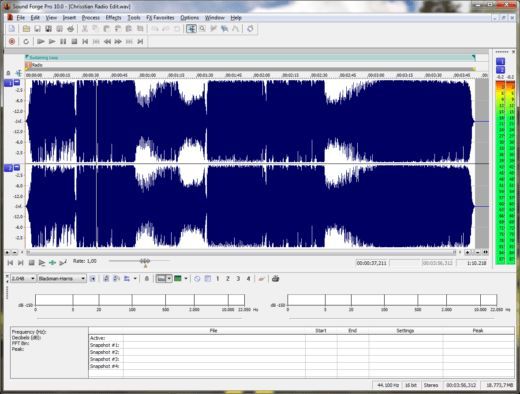The width and height of the screenshot is (520, 394).
Task: Click the horizontal waveform scrollbar
Action: point(240,252)
